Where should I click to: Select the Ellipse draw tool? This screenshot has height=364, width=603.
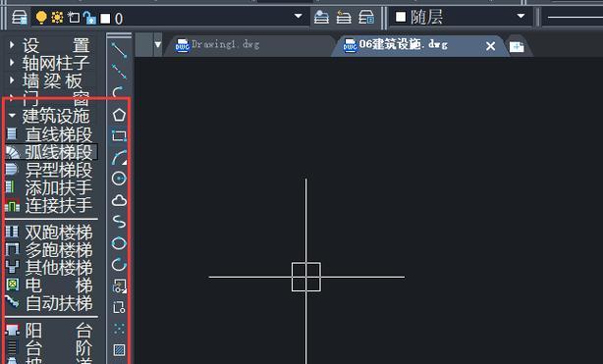[x=119, y=243]
